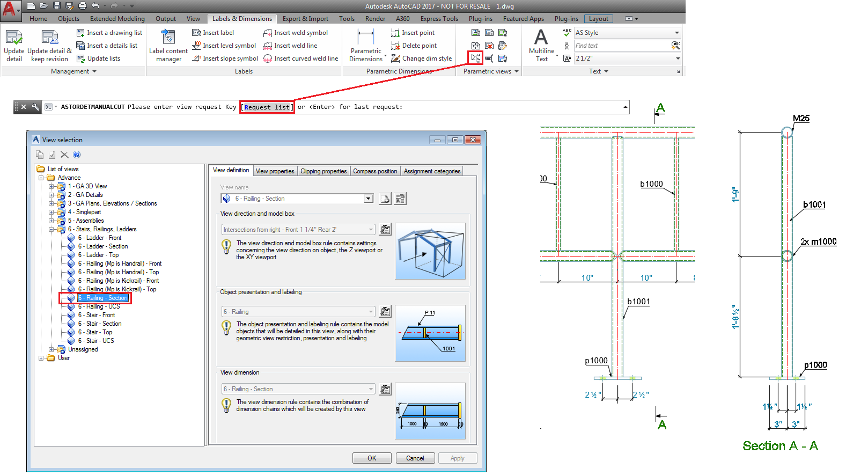Expand the User folder in views tree
Viewport: 868px width, 476px height.
pyautogui.click(x=41, y=358)
